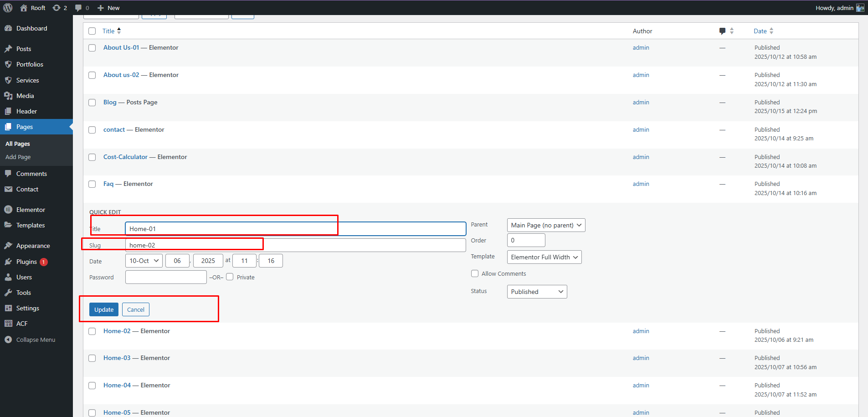The height and width of the screenshot is (417, 868).
Task: Click the Appearance brush icon in the sidebar
Action: tap(8, 246)
